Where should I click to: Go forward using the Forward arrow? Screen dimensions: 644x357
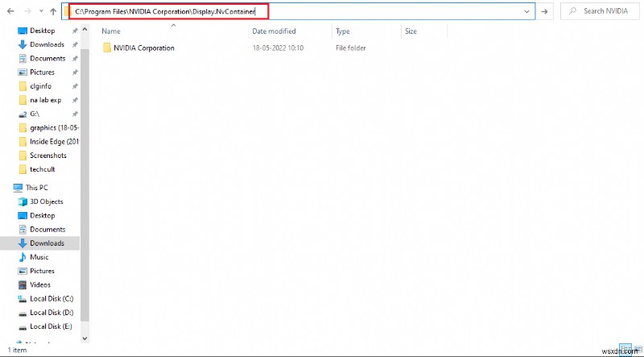coord(28,11)
